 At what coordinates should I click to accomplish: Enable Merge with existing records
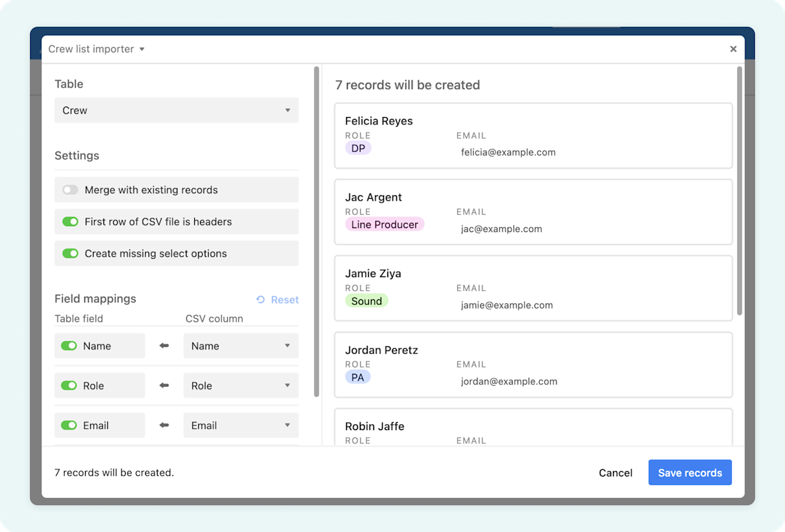coord(70,190)
